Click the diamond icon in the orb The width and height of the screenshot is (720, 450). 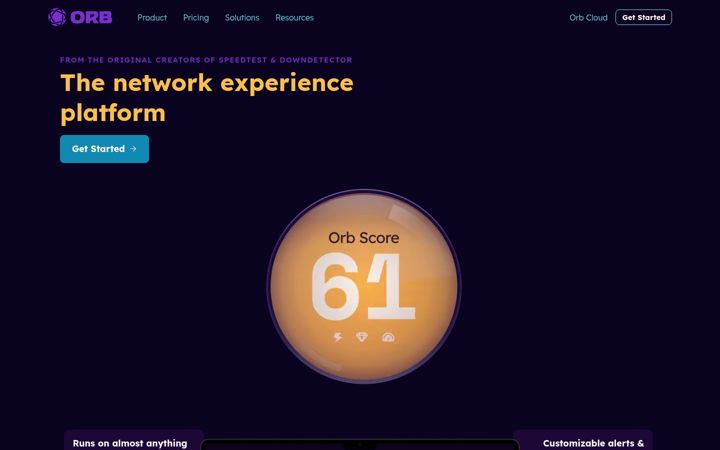pyautogui.click(x=362, y=337)
